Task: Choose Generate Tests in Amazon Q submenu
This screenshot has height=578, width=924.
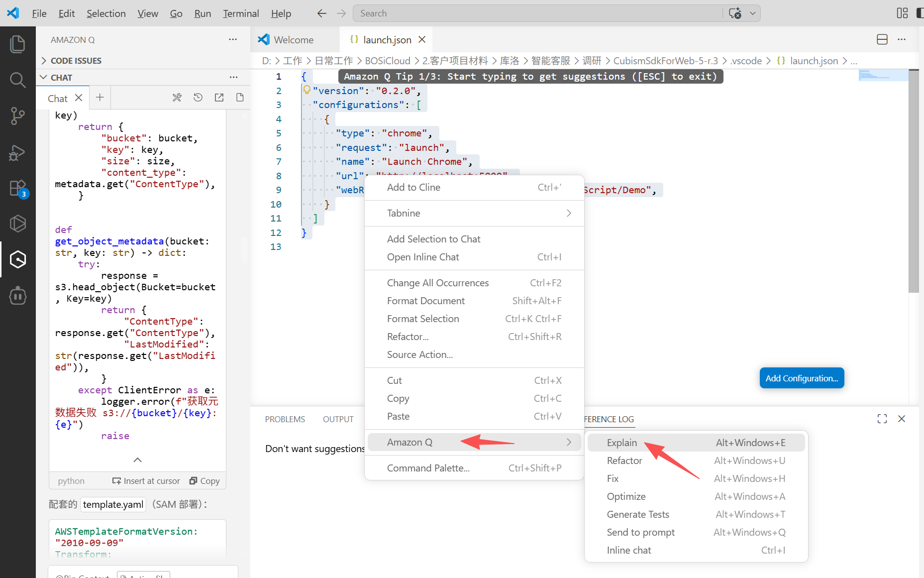Action: point(696,514)
